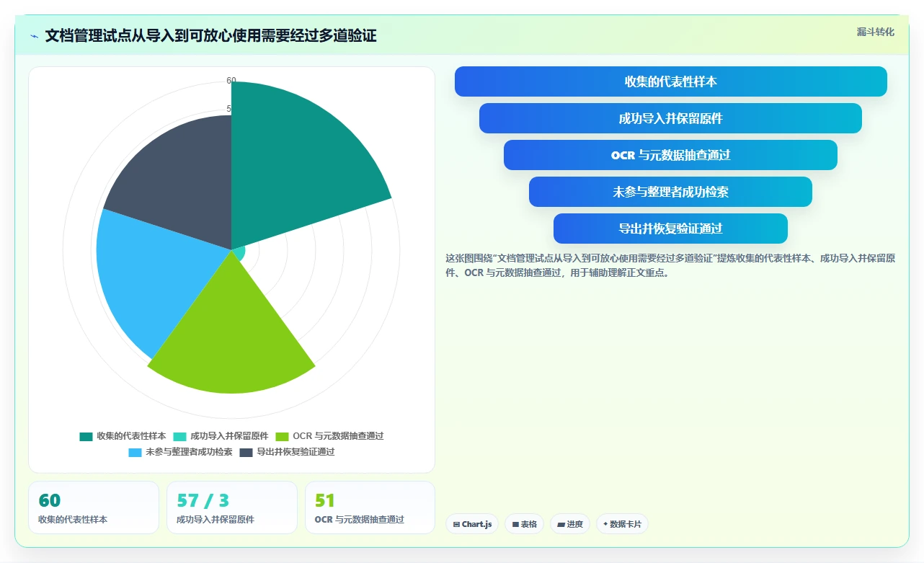Screen dimensions: 924x563
Task: Toggle the 收集的代表性样本 legend entry
Action: click(123, 436)
